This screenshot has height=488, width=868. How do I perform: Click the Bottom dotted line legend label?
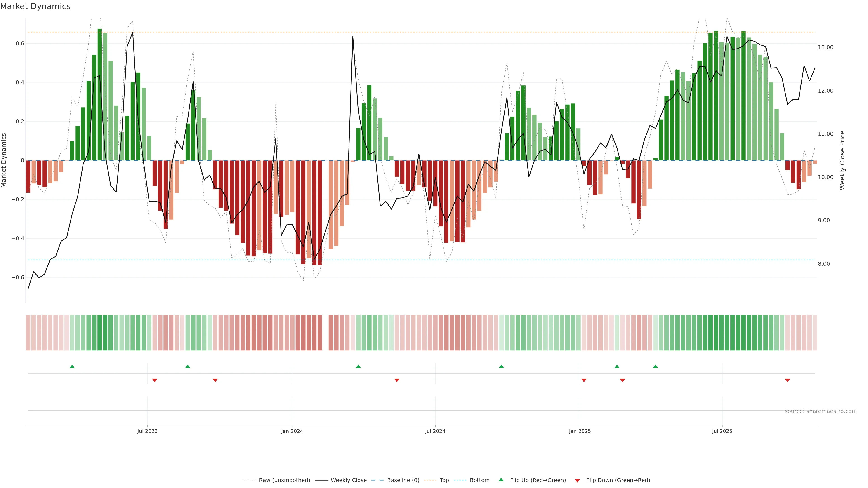(x=479, y=480)
